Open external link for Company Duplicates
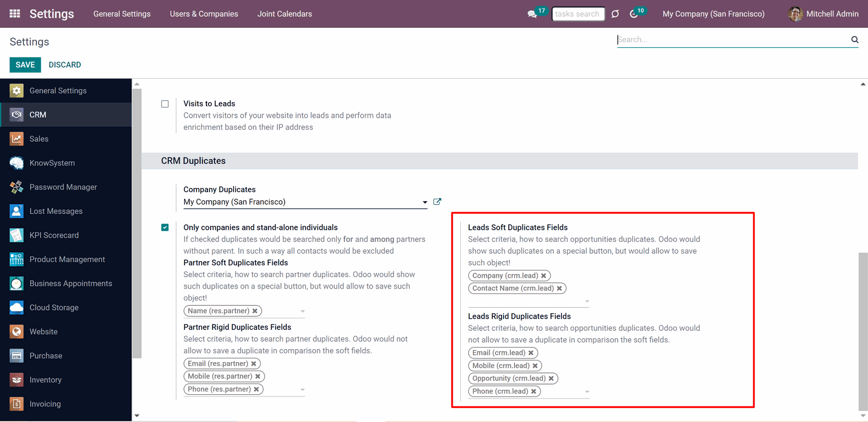Screen dimensions: 868x422 [437, 202]
